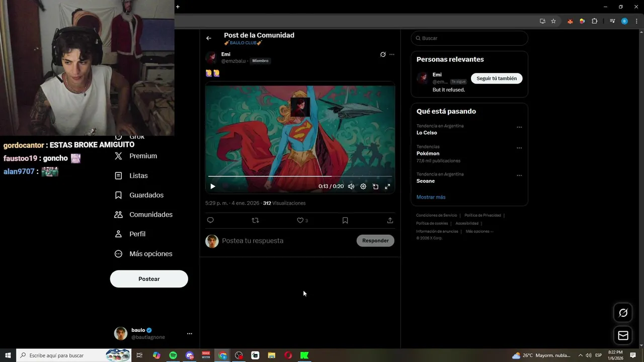The height and width of the screenshot is (362, 644).
Task: Open the media control icon in browser toolbar
Action: [x=612, y=21]
